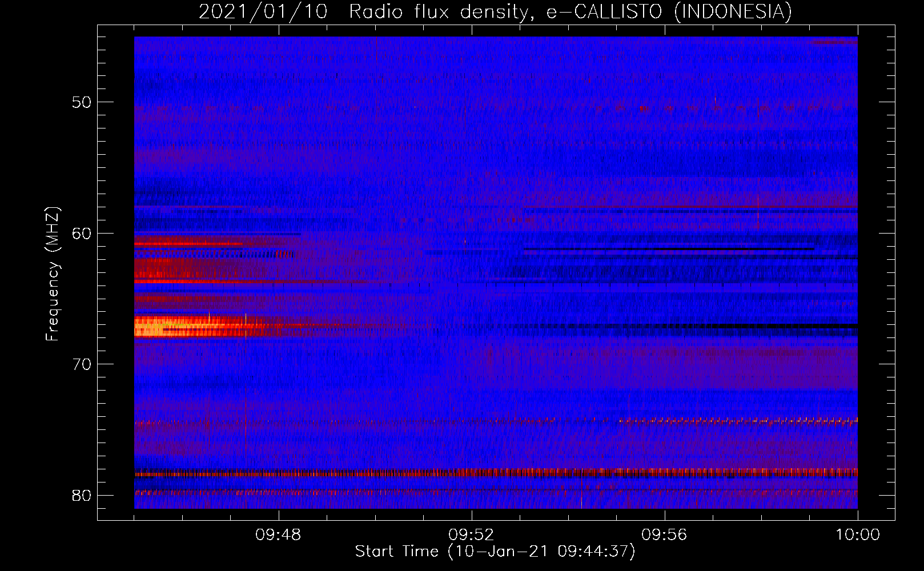Click the 50 MHz frequency tick label
The width and height of the screenshot is (924, 571).
[82, 102]
